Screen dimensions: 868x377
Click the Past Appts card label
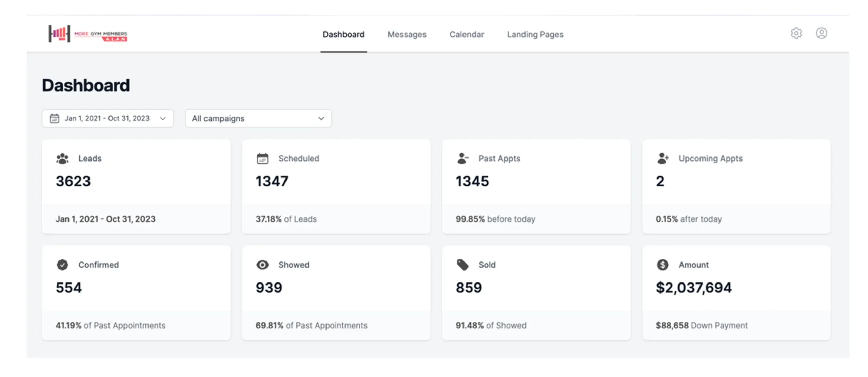tap(499, 159)
